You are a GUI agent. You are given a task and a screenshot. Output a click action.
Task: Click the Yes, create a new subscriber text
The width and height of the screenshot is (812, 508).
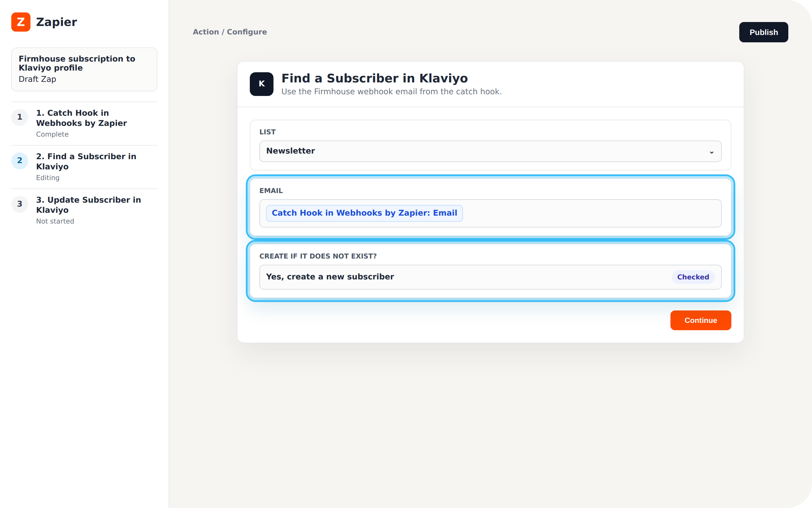pyautogui.click(x=330, y=277)
